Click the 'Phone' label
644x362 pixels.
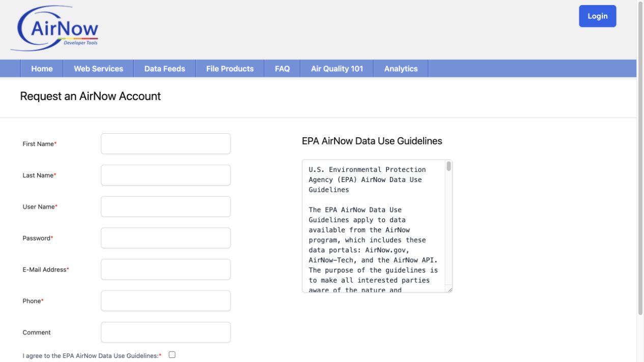click(x=33, y=301)
